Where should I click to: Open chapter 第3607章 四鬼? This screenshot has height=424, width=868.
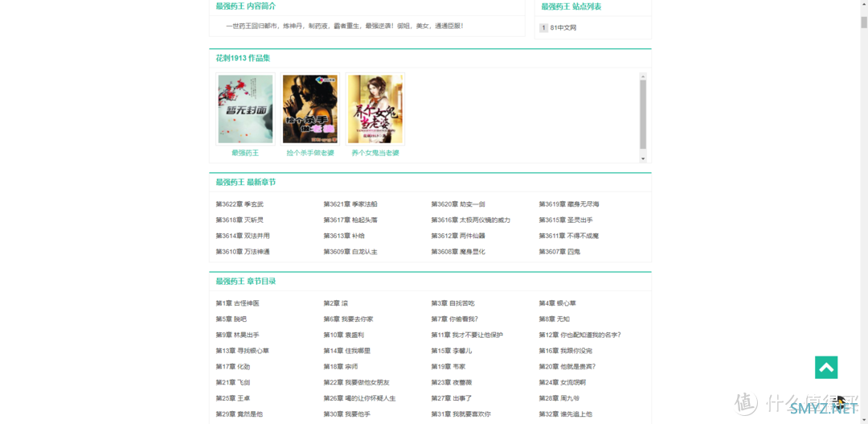click(559, 252)
